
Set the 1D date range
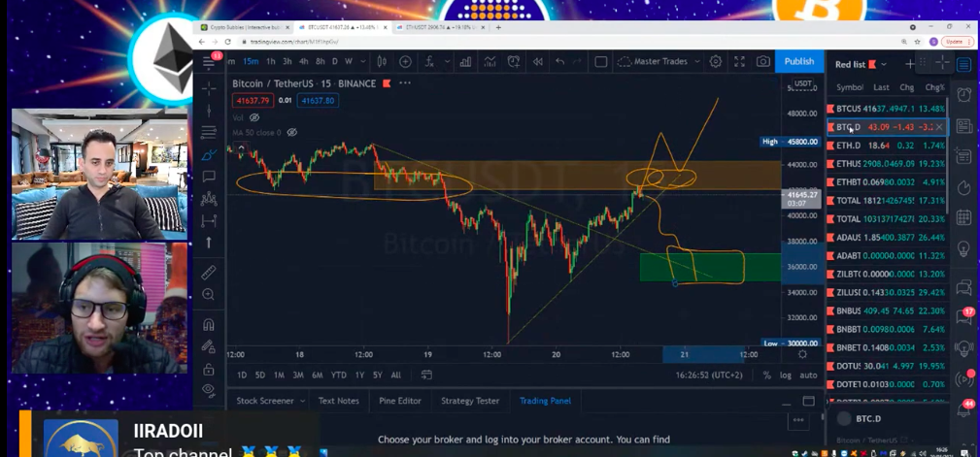pos(242,375)
